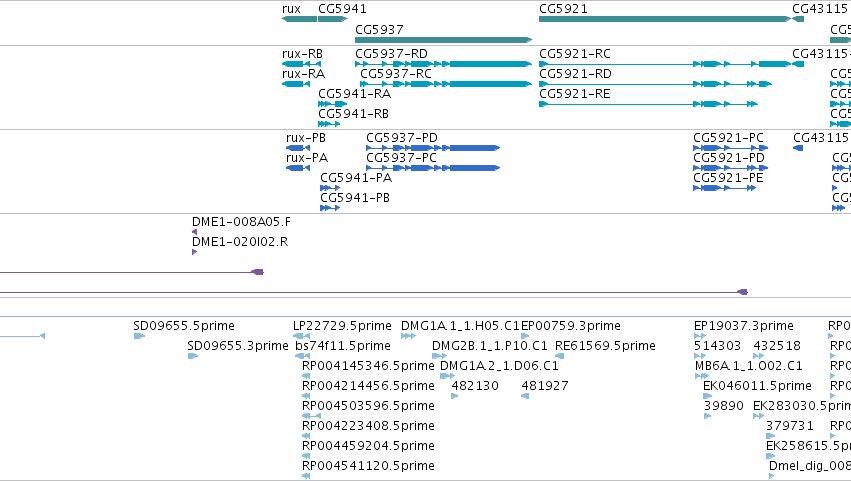Select the CG5941-RA transcript arrows
851x481 pixels.
pyautogui.click(x=333, y=104)
